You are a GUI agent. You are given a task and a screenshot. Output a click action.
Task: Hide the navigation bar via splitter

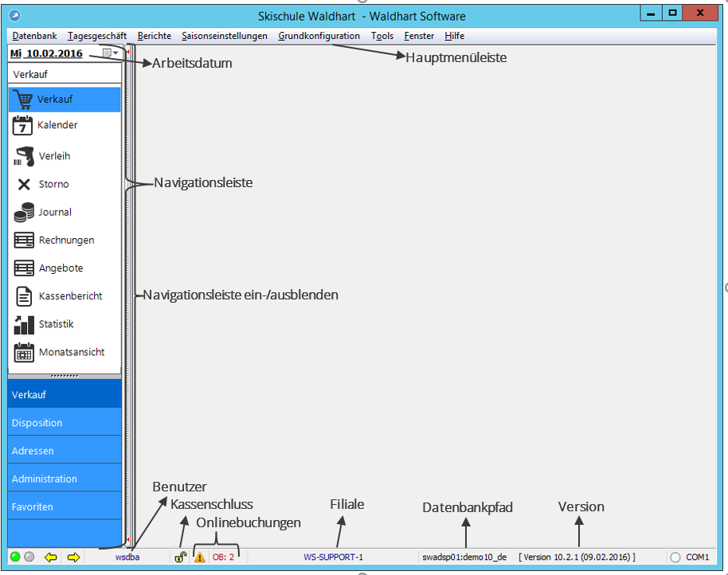(128, 295)
